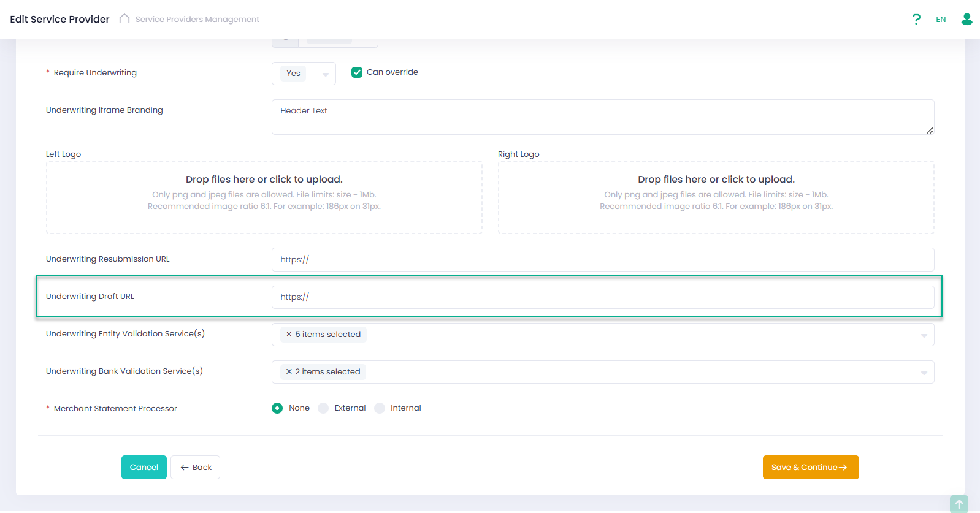Click Save & Continue button
This screenshot has height=513, width=980.
(810, 468)
